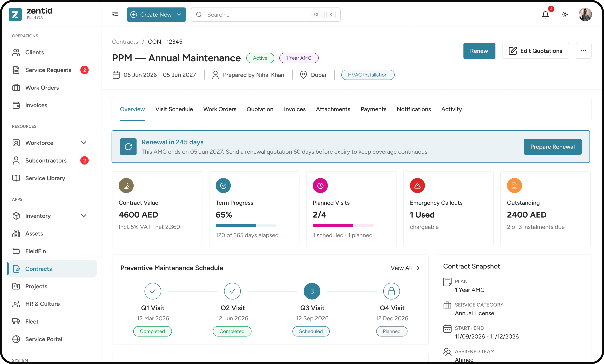Switch to the Activity tab
604x364 pixels.
tap(451, 109)
